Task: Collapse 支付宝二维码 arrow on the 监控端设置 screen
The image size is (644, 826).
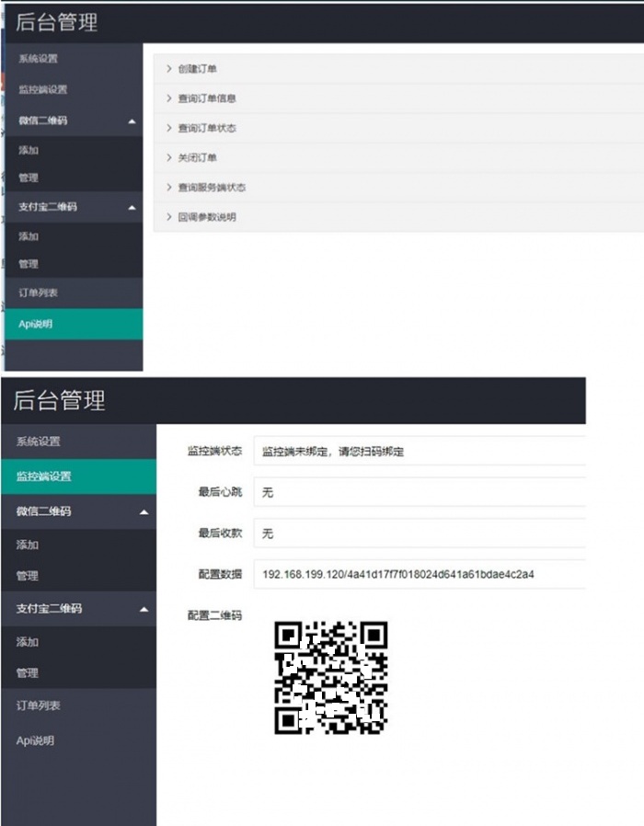Action: tap(144, 610)
